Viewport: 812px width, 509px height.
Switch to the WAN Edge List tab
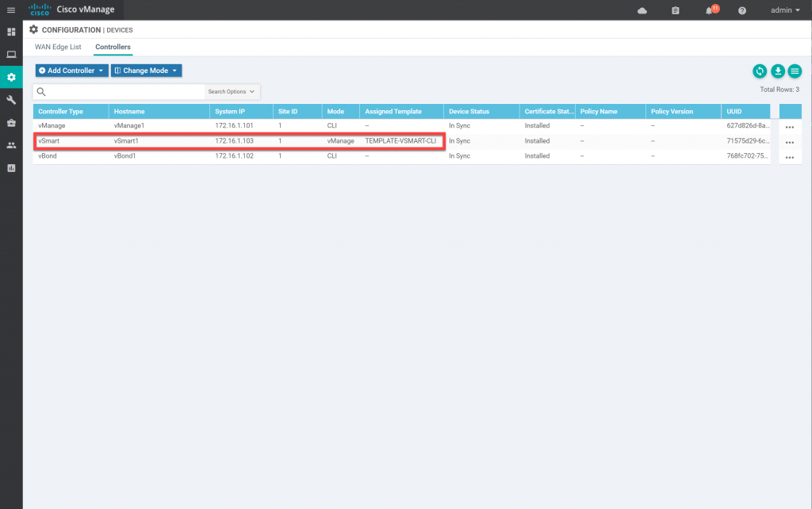pyautogui.click(x=57, y=47)
